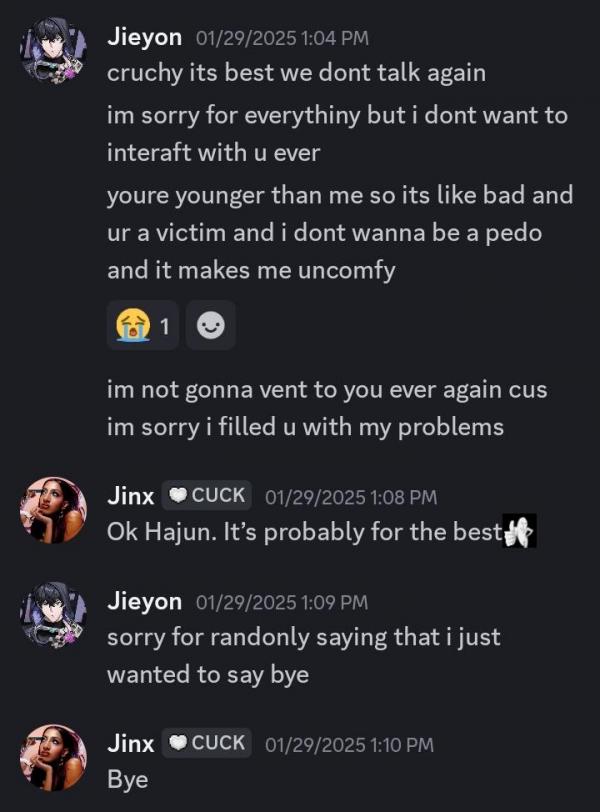Click Jieyon's avatar on the first message
The image size is (600, 812).
(x=53, y=50)
